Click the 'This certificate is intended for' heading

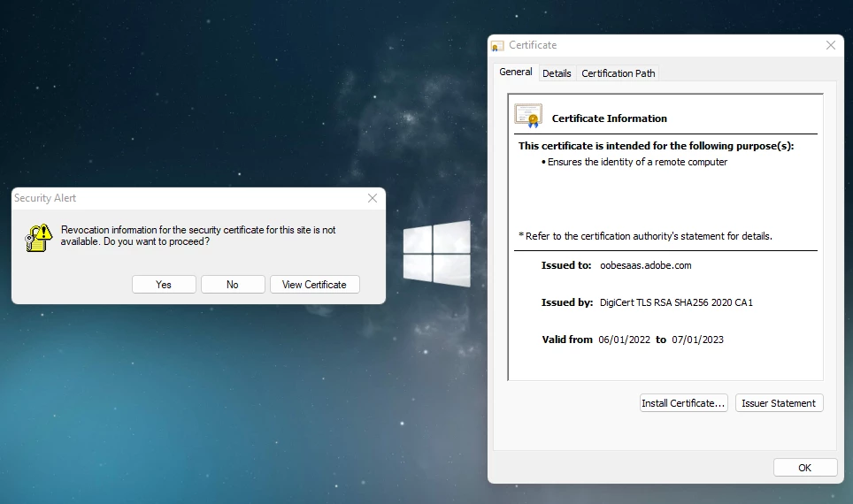click(656, 146)
